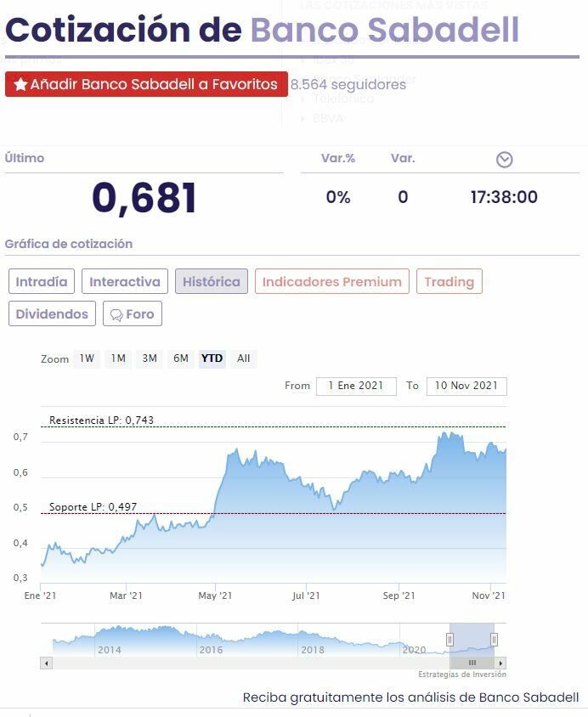
Task: Switch to the Interactiva tab
Action: coord(125,281)
